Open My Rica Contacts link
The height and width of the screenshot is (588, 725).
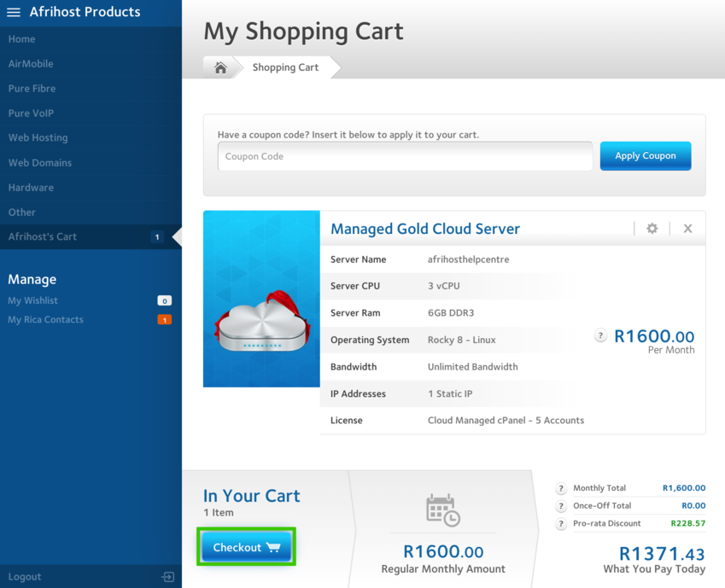pyautogui.click(x=45, y=320)
